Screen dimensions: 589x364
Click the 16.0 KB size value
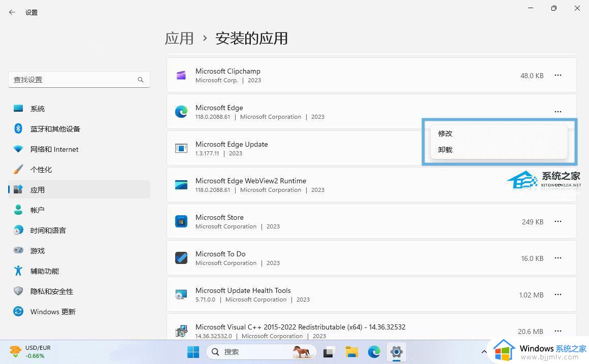click(532, 258)
